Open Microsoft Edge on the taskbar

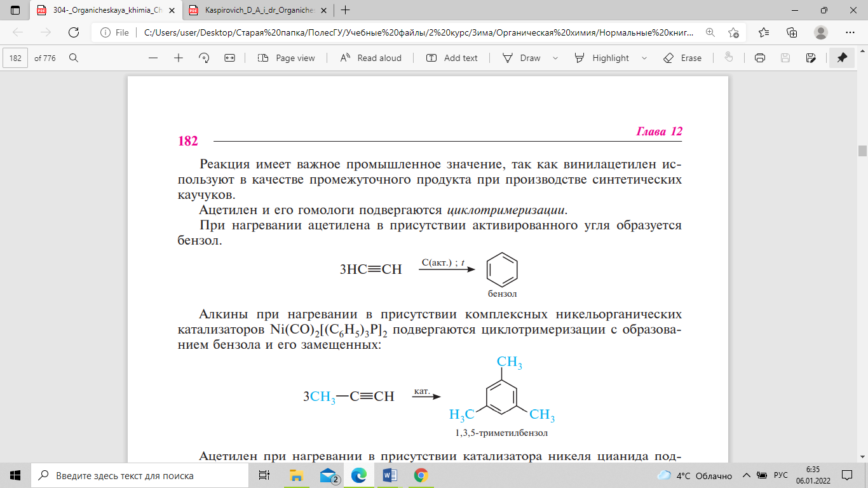tap(359, 475)
